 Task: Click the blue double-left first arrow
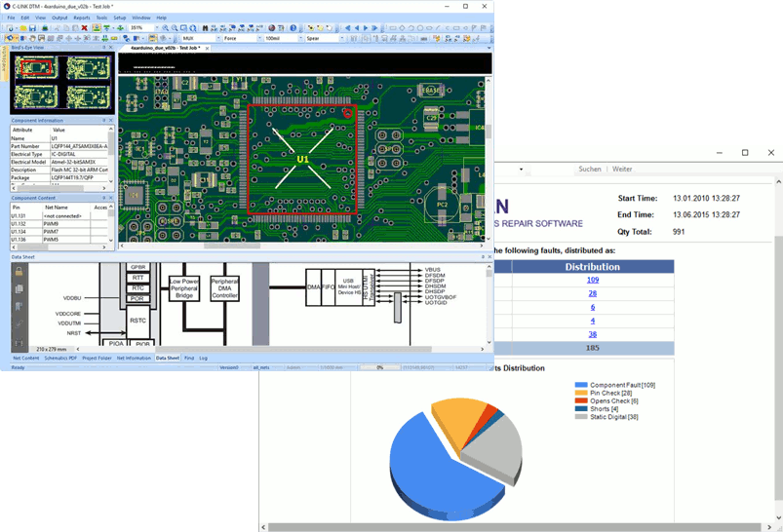pos(347,28)
